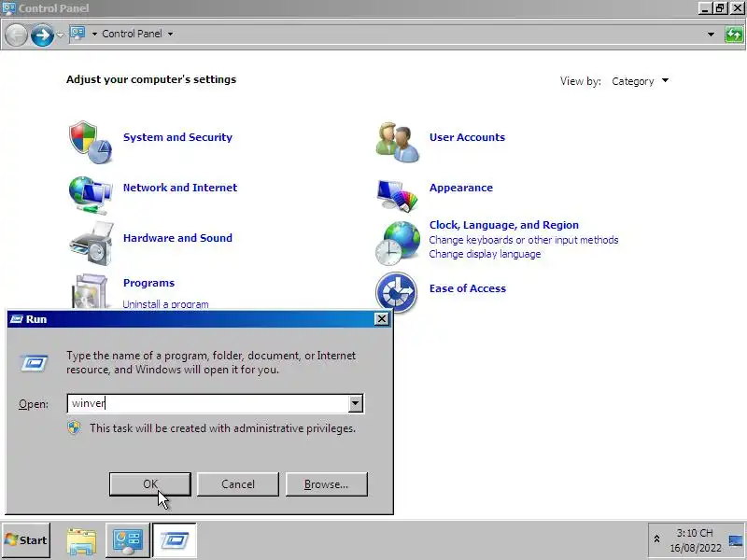
Task: Click the taskbar clock showing 3:10 CH
Action: pos(695,540)
